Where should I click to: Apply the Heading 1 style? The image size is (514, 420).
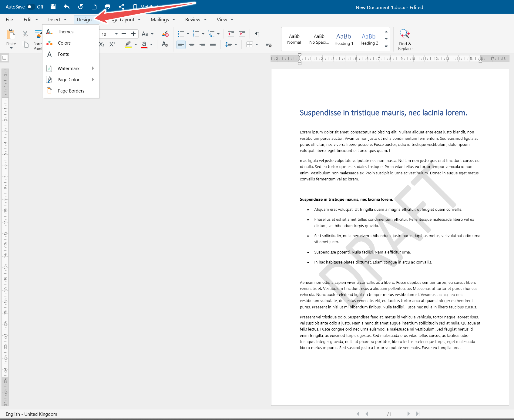point(344,39)
